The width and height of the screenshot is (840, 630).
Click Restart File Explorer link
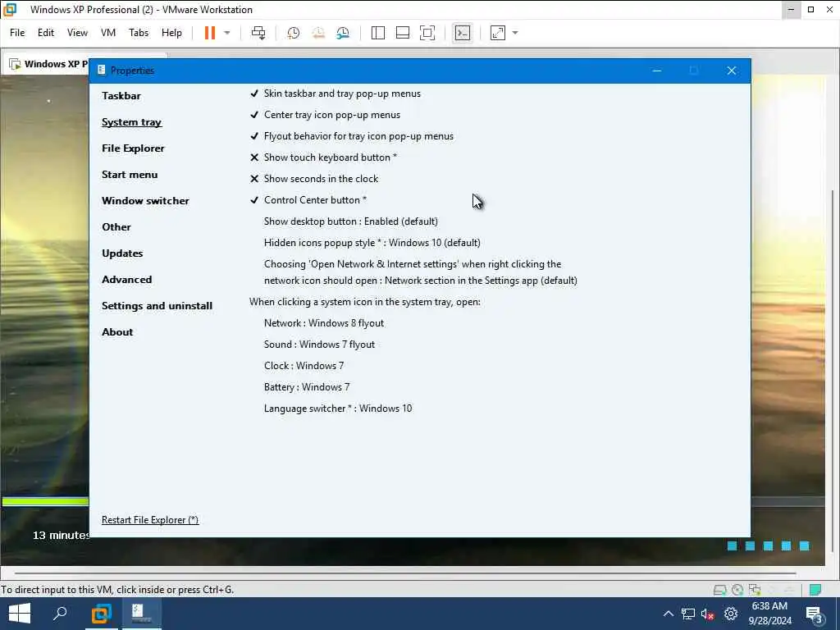point(150,519)
